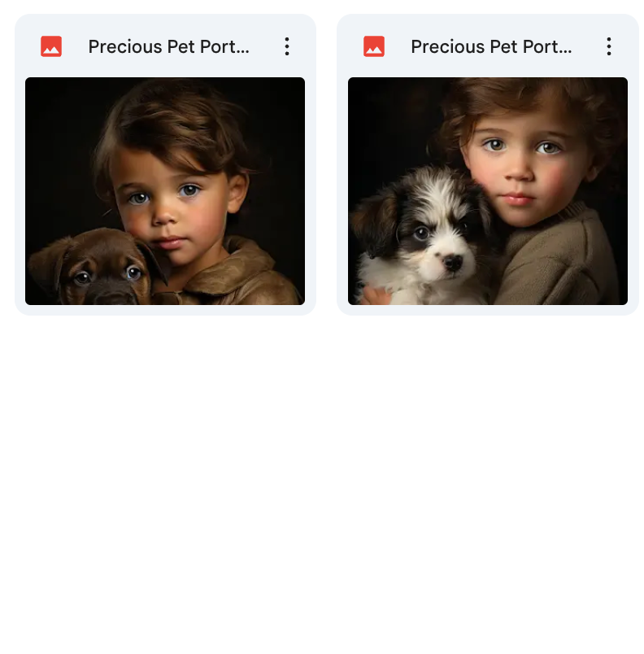Select the right Precious Pet Port... title
The height and width of the screenshot is (654, 644).
pos(491,46)
